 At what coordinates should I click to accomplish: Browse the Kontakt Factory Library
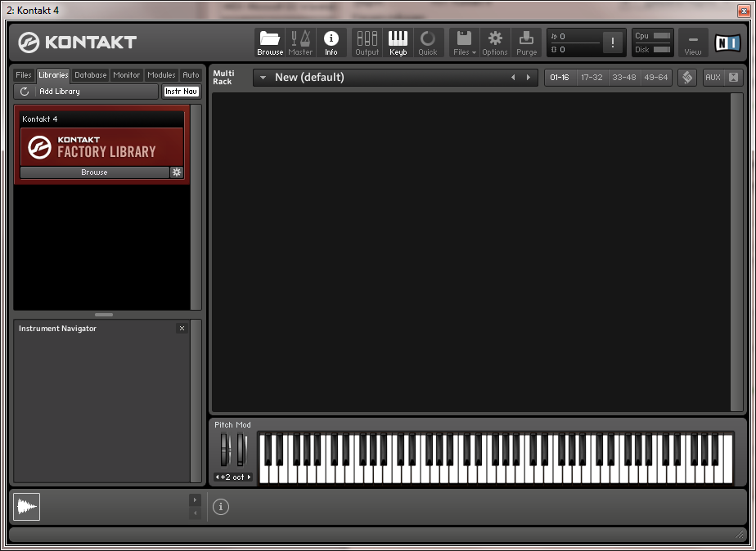[x=94, y=172]
